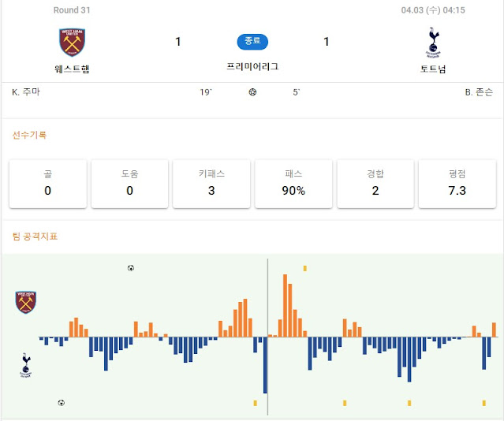This screenshot has height=421, width=504.
Task: Click the yellow card marker above the chart
Action: (305, 268)
